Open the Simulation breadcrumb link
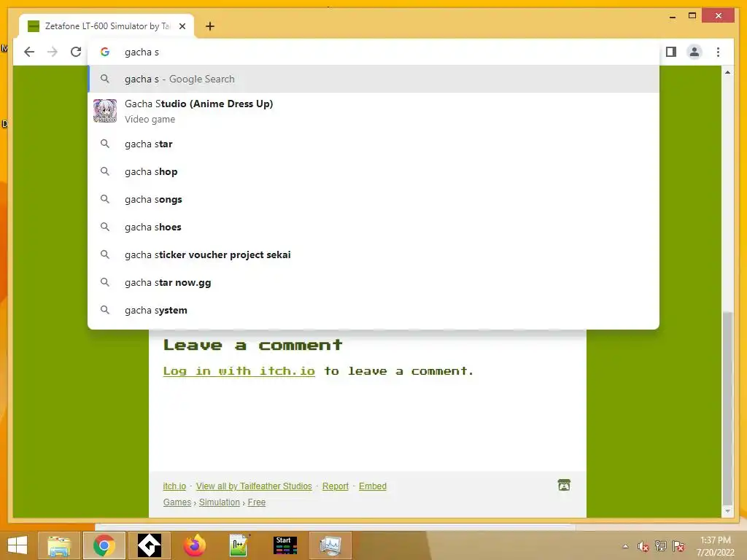This screenshot has height=560, width=747. pos(219,502)
